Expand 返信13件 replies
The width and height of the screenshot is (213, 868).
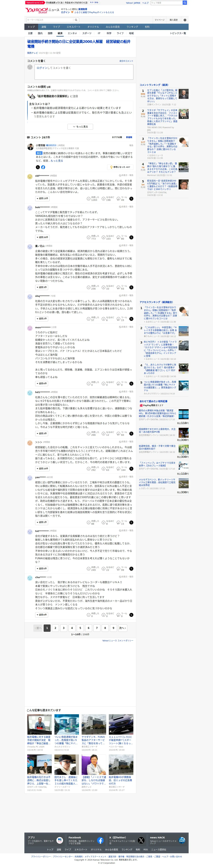click(42, 198)
